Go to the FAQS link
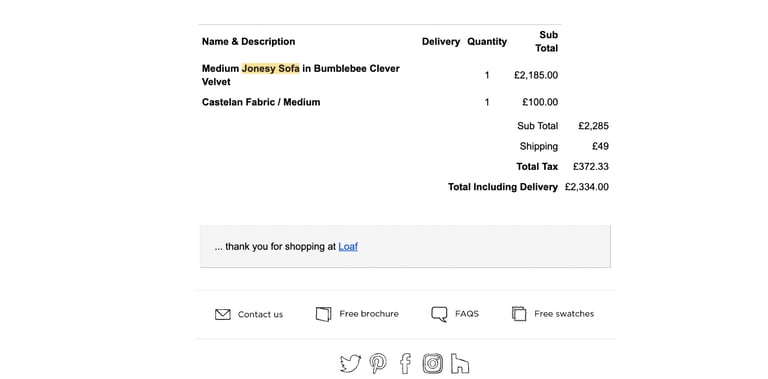The height and width of the screenshot is (379, 768). (467, 314)
